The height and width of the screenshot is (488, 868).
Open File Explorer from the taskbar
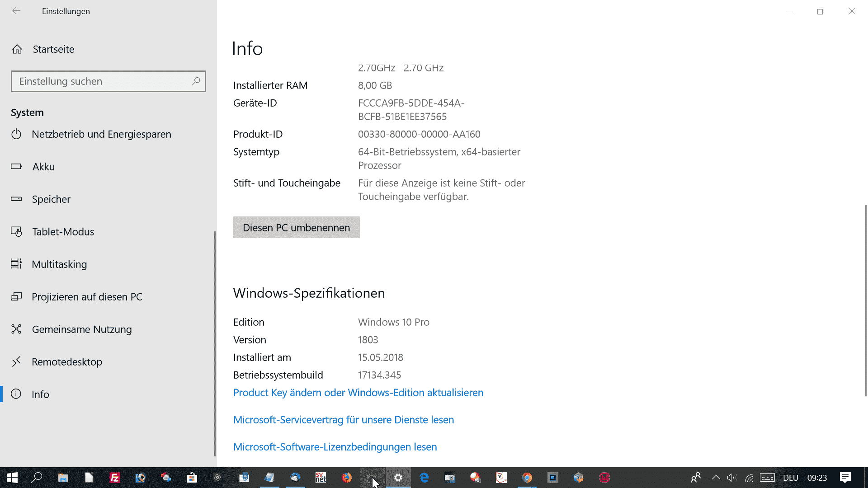click(63, 478)
